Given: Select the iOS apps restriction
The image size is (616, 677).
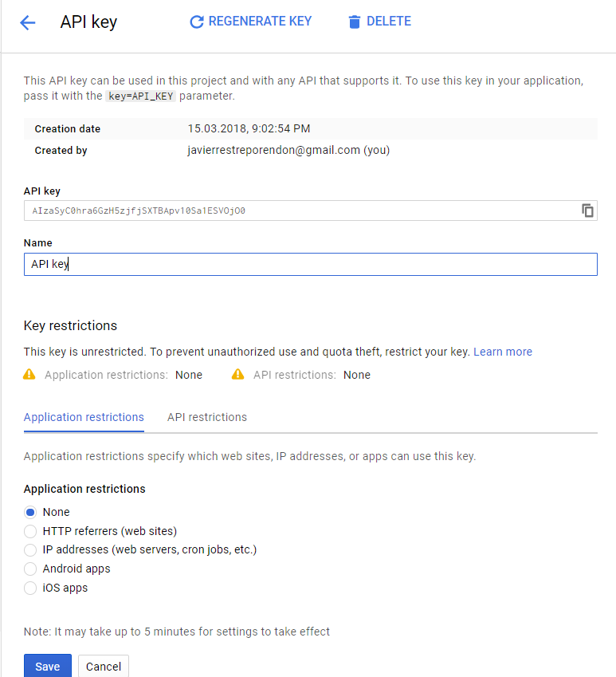Looking at the screenshot, I should (x=29, y=588).
